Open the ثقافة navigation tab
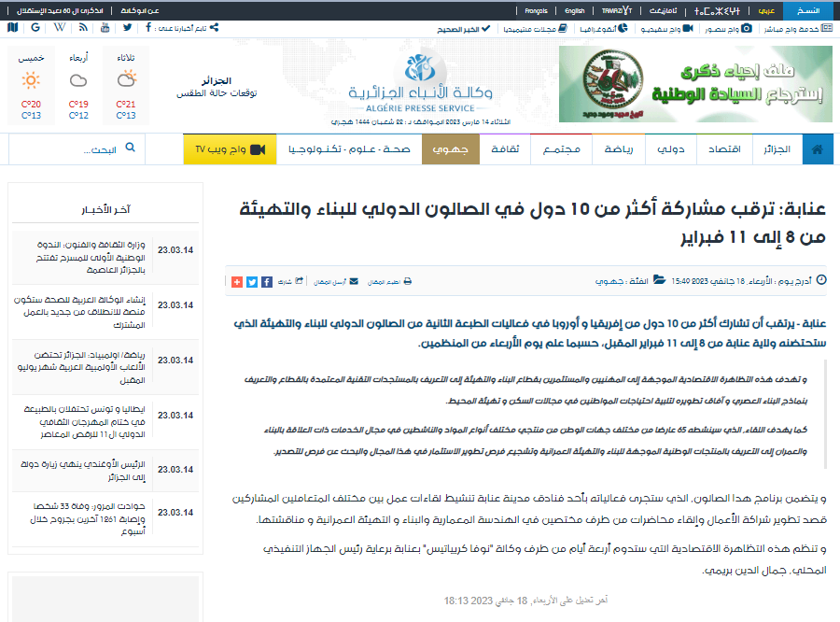Image resolution: width=840 pixels, height=622 pixels. point(505,149)
